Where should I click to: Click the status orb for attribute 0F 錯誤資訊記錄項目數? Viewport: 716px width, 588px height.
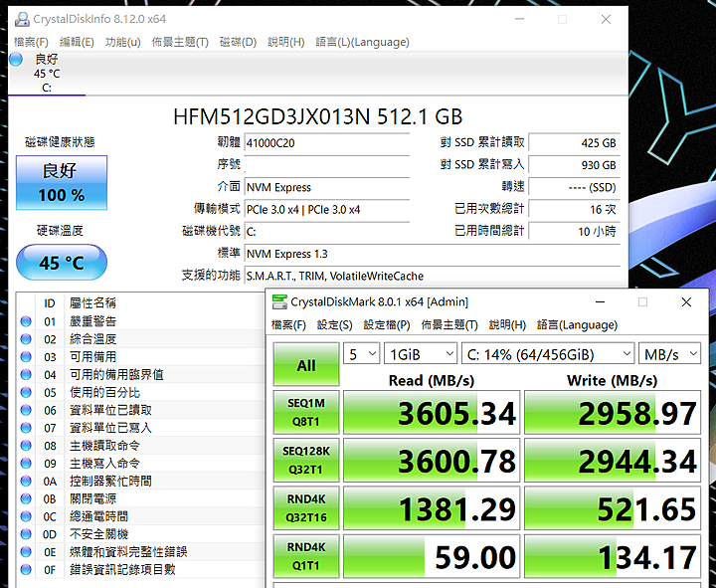coord(26,570)
